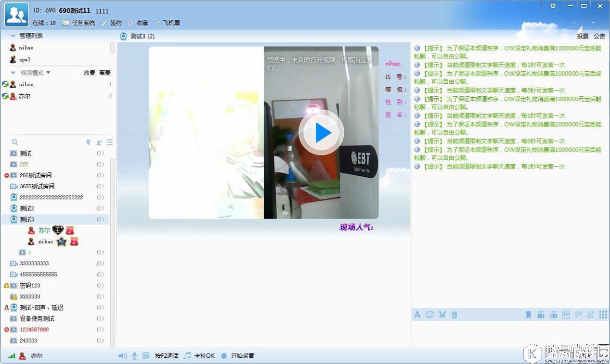This screenshot has height=364, width=610.
Task: Open the 公告 announcement menu
Action: (599, 36)
